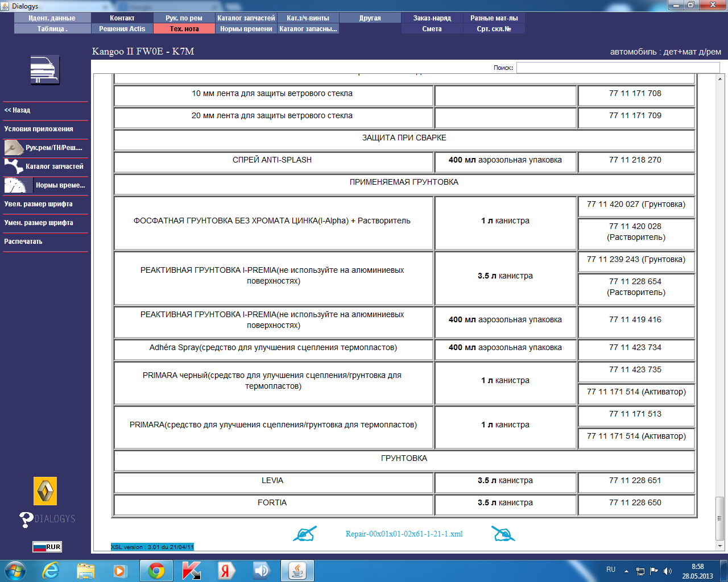Switch to Google Chrome in taskbar

(156, 571)
